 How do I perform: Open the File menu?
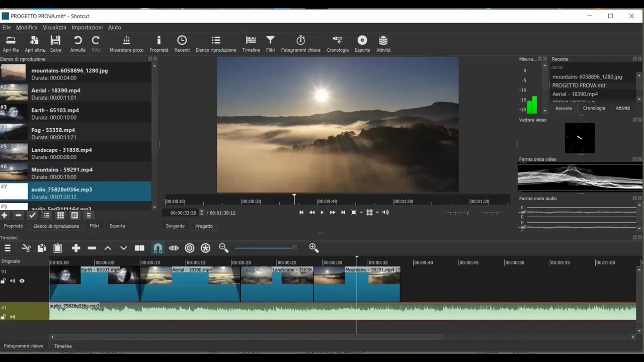click(7, 27)
